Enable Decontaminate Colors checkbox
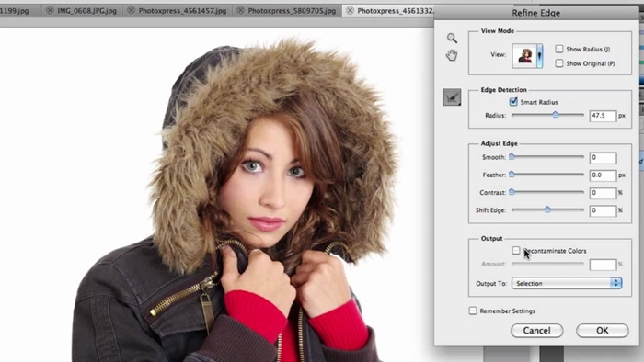Image resolution: width=644 pixels, height=362 pixels. coord(516,250)
